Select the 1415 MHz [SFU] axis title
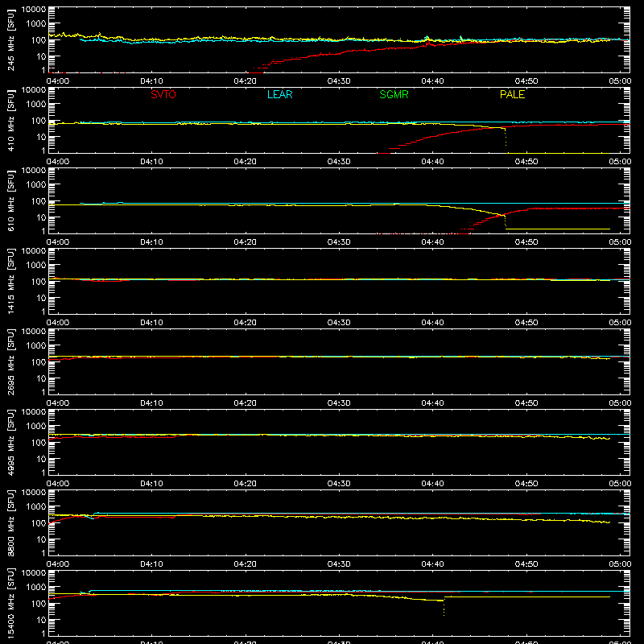The height and width of the screenshot is (644, 644). point(10,281)
